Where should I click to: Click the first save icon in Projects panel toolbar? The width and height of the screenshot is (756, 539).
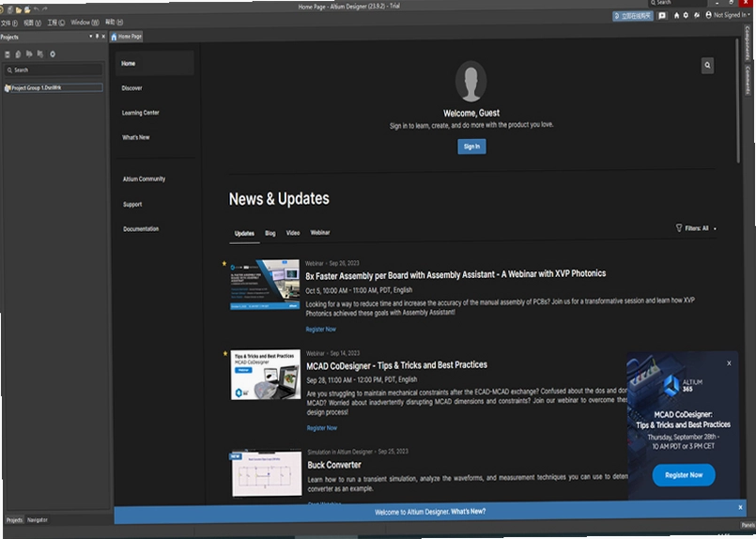(x=8, y=54)
